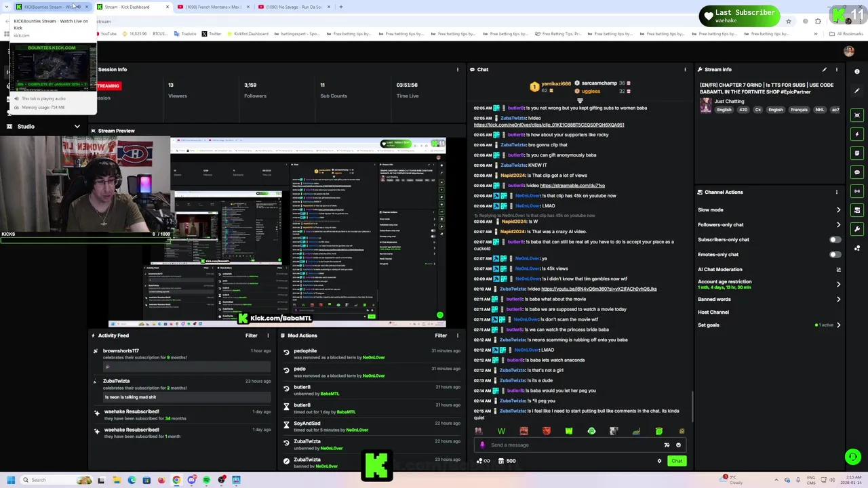
Task: Switch to No Savage YouTube tab
Action: pos(293,7)
